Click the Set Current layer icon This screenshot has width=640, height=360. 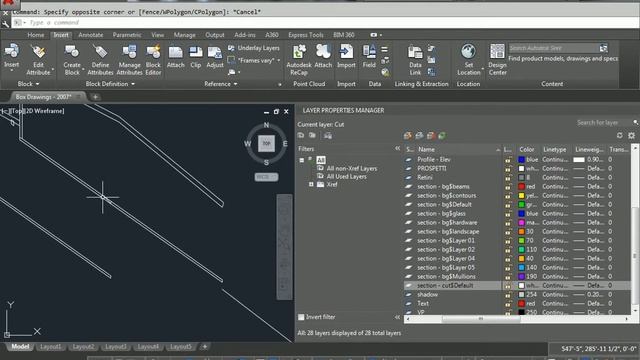442,136
